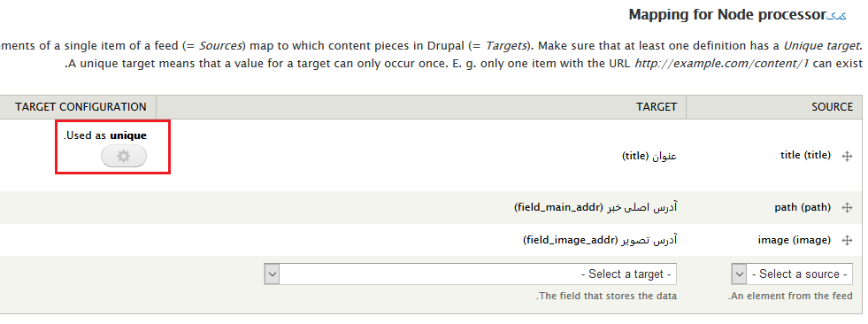This screenshot has height=324, width=868.
Task: Select the drag handle beside image (image)
Action: tap(847, 241)
